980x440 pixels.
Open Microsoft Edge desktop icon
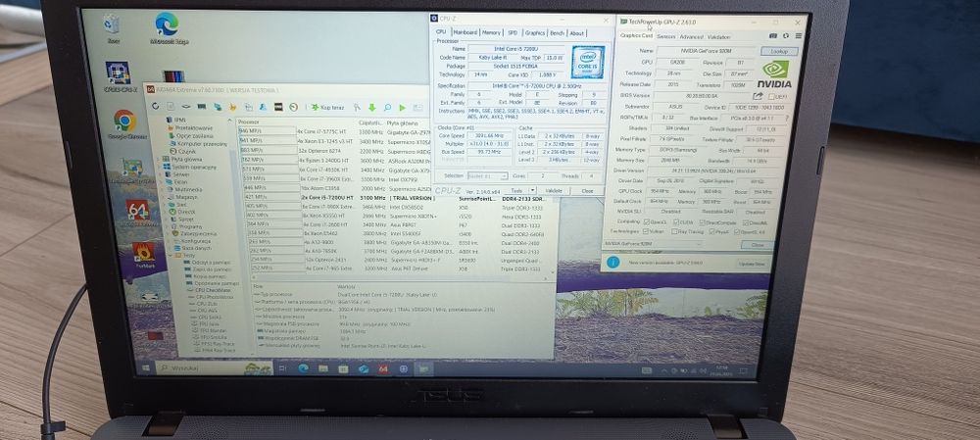tap(167, 24)
